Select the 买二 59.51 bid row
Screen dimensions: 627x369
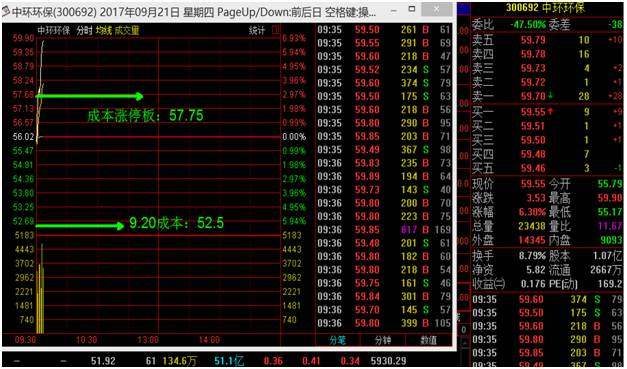[x=547, y=126]
